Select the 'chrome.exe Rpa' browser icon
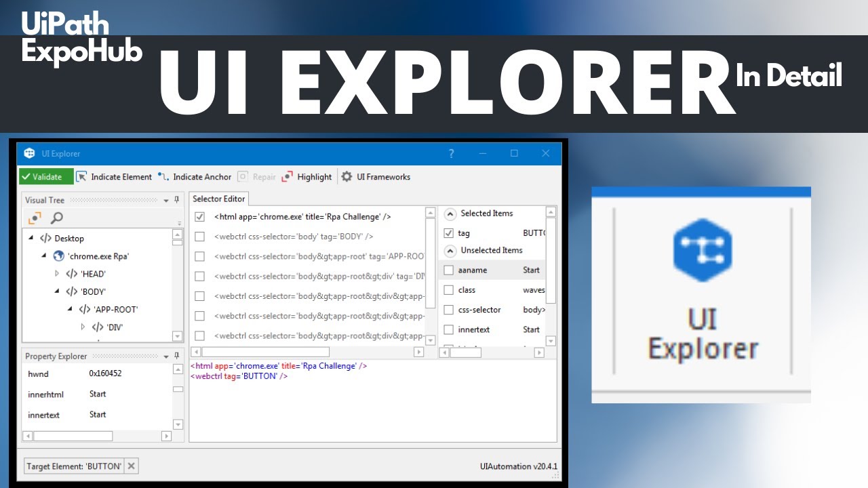Image resolution: width=868 pixels, height=488 pixels. click(x=58, y=256)
